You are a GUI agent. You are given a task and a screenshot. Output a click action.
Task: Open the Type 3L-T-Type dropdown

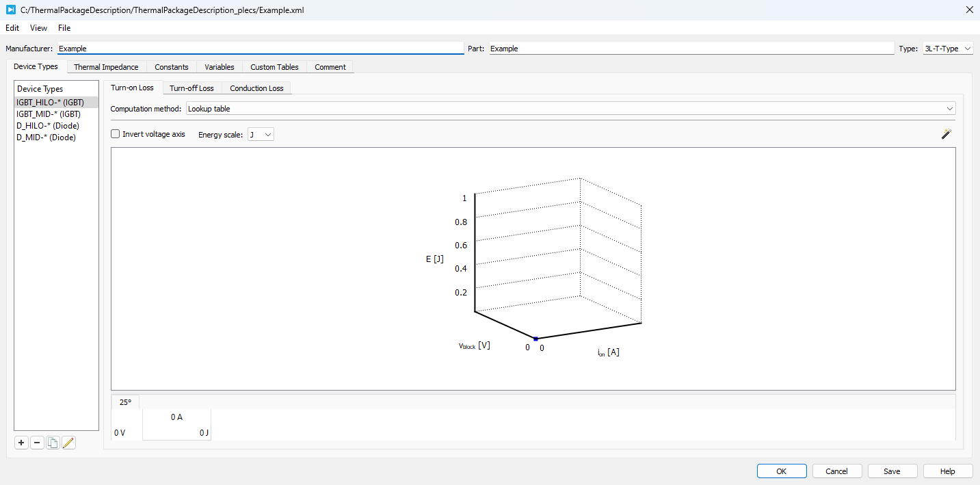click(947, 49)
